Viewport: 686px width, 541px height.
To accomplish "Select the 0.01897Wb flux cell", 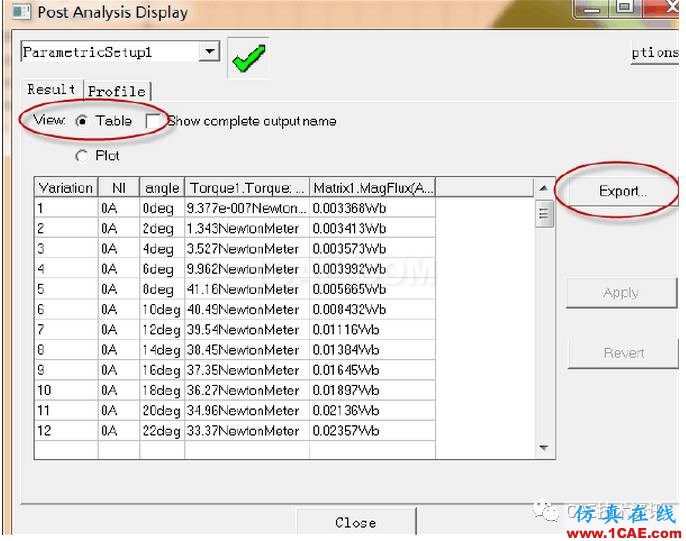I will click(372, 390).
